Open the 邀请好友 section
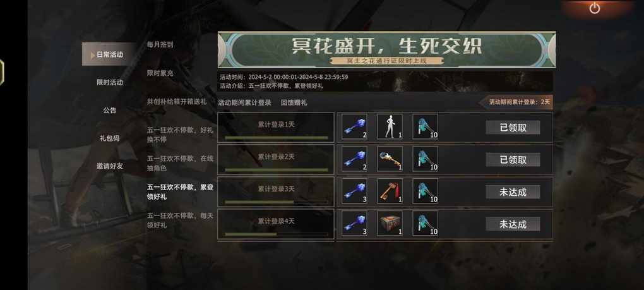Image resolution: width=644 pixels, height=290 pixels. point(110,166)
